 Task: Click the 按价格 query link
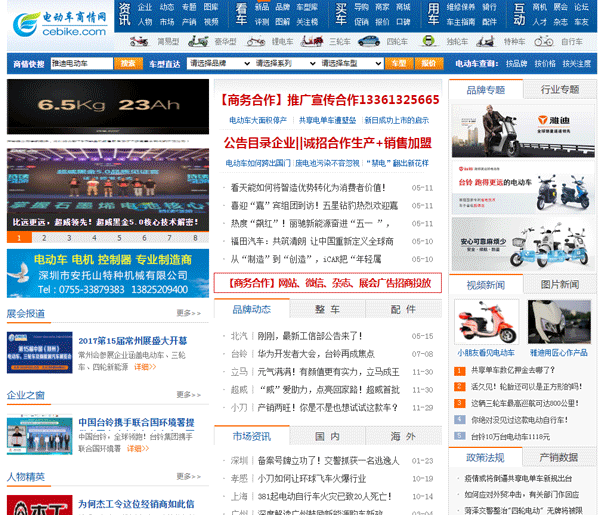point(545,64)
